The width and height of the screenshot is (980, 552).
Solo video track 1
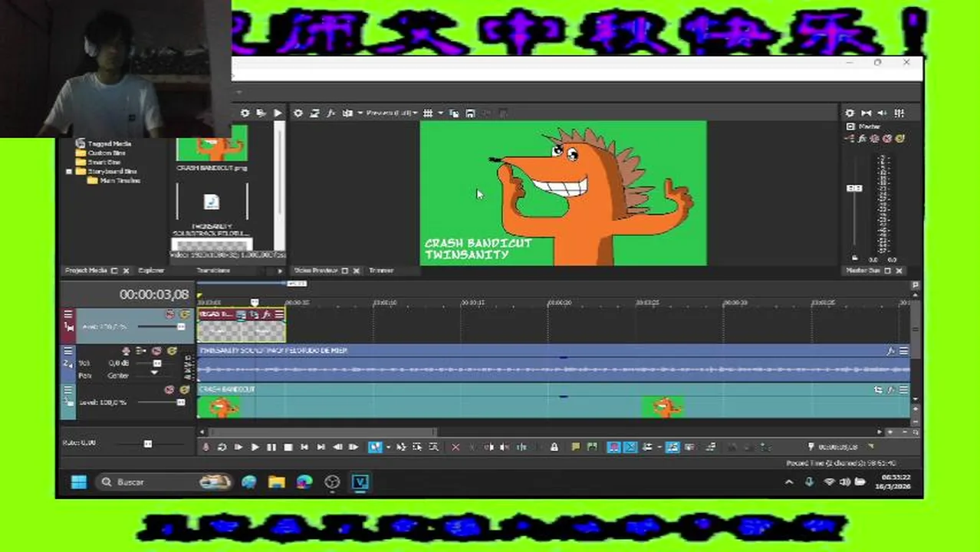pos(185,314)
